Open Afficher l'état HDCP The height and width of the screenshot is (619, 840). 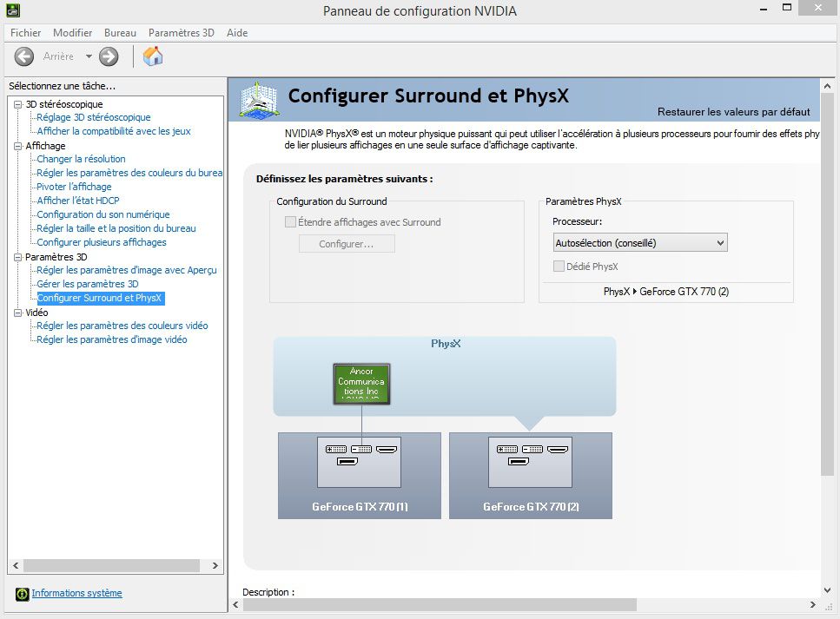77,201
